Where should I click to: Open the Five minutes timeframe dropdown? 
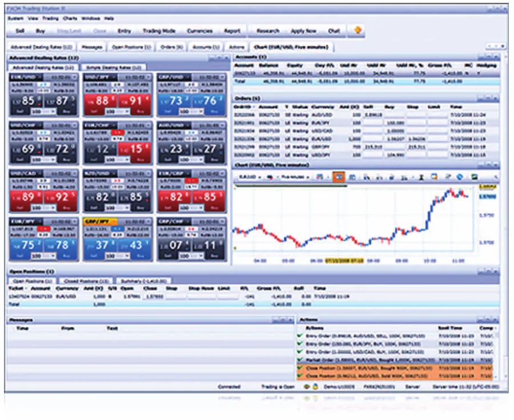[x=295, y=177]
